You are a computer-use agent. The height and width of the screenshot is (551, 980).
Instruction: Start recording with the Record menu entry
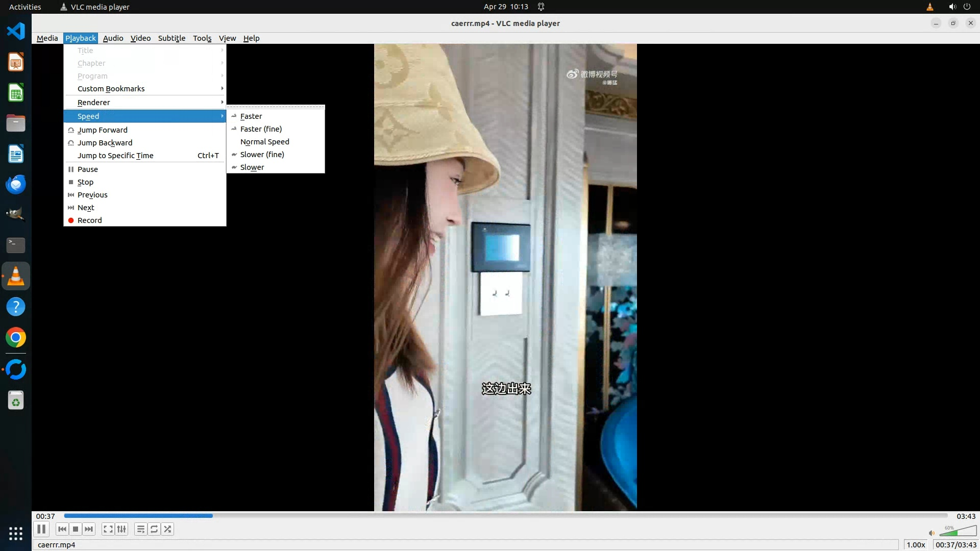click(x=90, y=220)
